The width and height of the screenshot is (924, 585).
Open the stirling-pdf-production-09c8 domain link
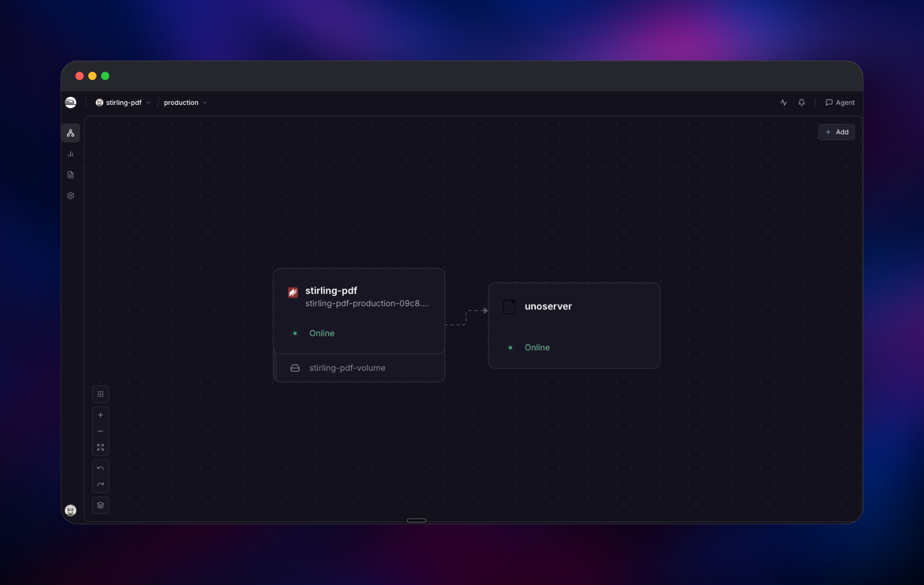[367, 303]
